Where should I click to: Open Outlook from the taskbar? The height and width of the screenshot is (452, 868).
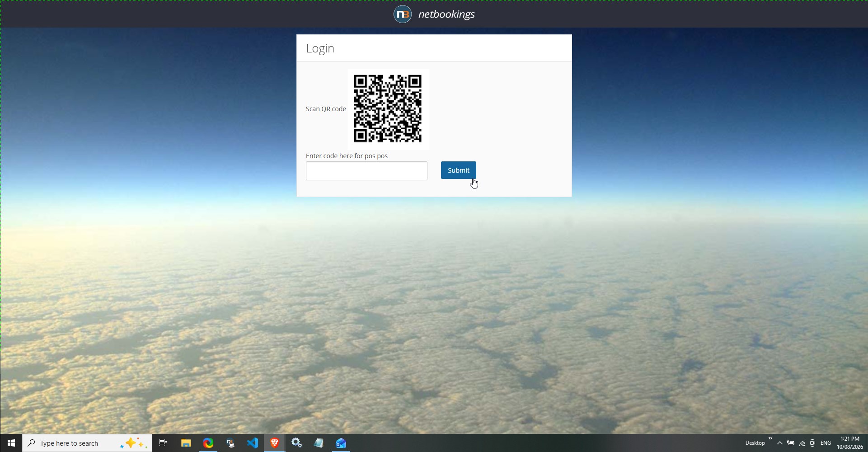pyautogui.click(x=341, y=443)
